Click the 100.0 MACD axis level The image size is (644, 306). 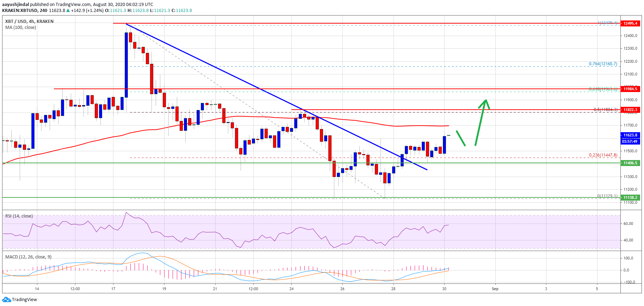(x=628, y=258)
